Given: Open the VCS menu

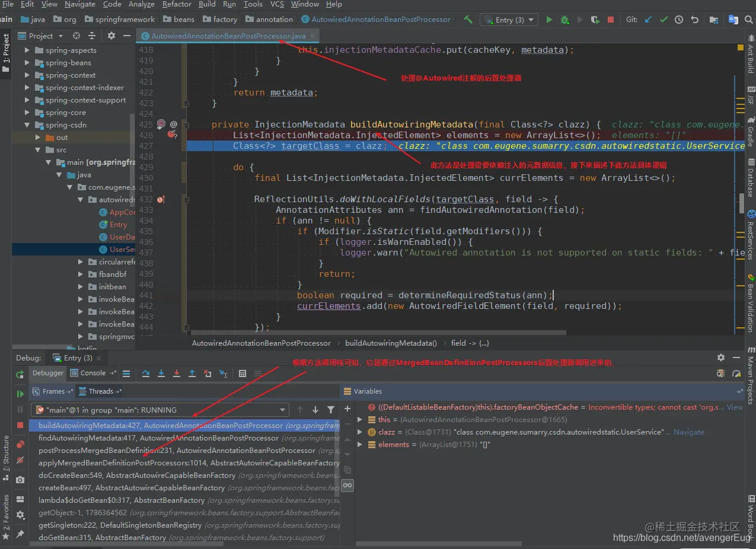Looking at the screenshot, I should (x=277, y=4).
